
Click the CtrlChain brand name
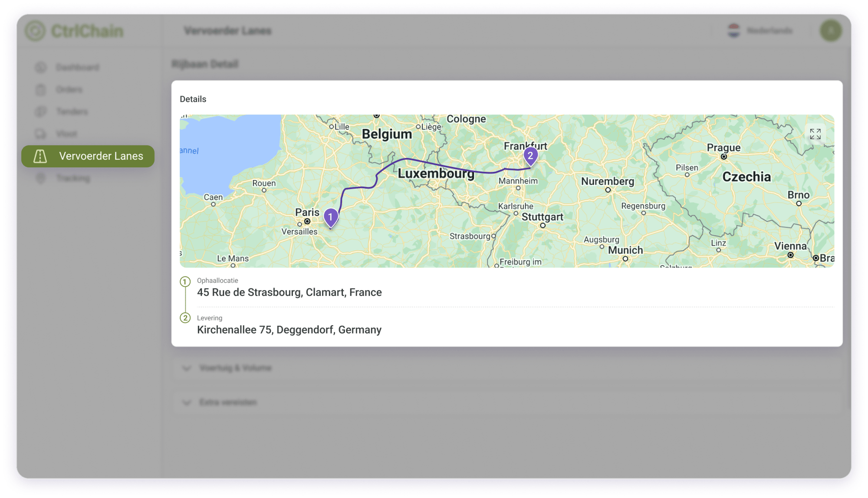[87, 31]
